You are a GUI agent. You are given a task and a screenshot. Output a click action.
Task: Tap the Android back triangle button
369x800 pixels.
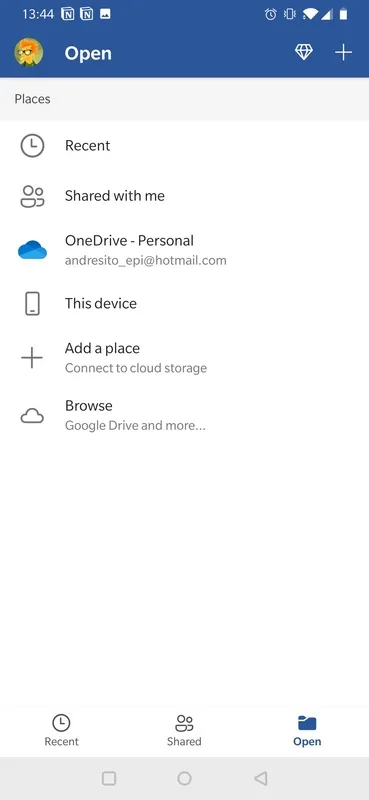(260, 778)
